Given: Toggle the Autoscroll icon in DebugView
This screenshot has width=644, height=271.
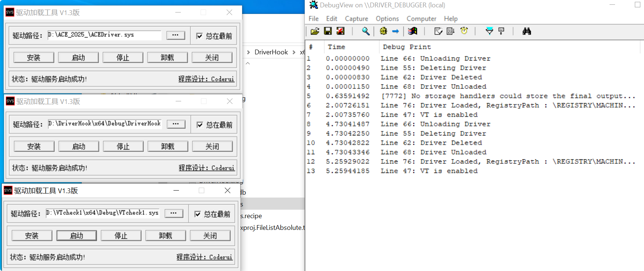Looking at the screenshot, I should click(451, 31).
